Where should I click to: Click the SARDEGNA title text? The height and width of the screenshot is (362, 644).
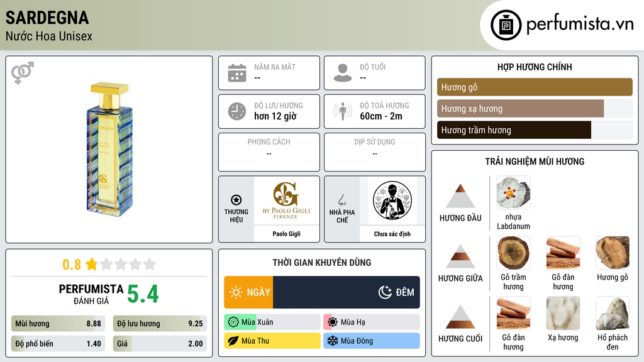pyautogui.click(x=47, y=18)
